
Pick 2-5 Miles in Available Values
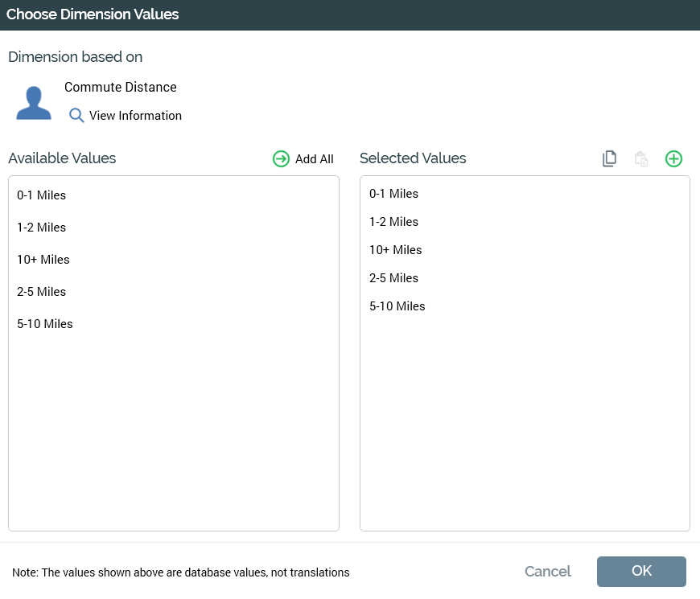pos(42,292)
